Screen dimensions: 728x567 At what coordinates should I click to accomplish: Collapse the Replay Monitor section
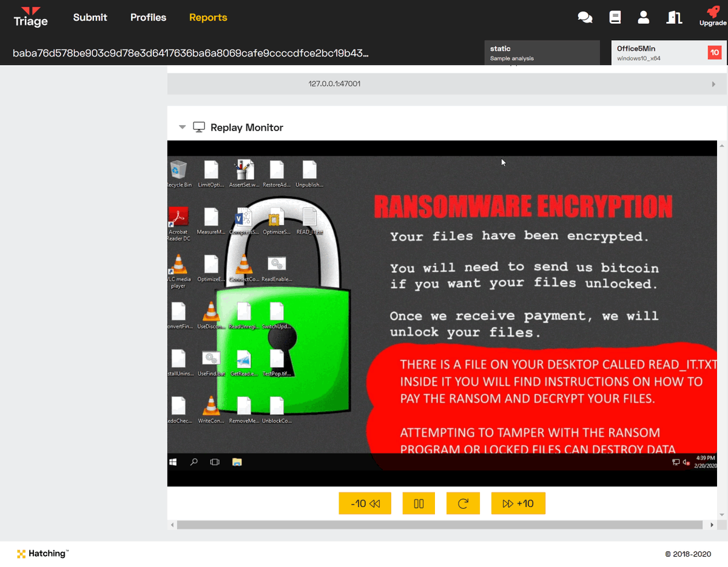coord(182,127)
